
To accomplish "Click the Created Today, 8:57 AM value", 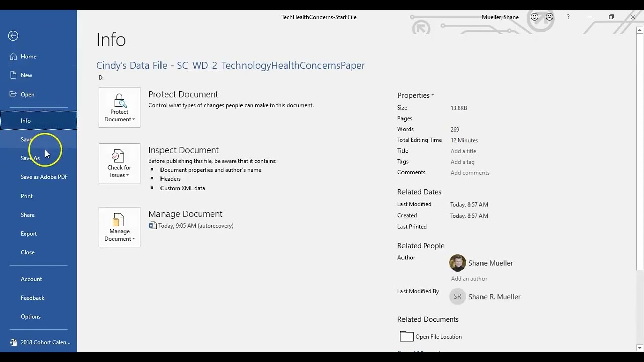I will (x=469, y=216).
